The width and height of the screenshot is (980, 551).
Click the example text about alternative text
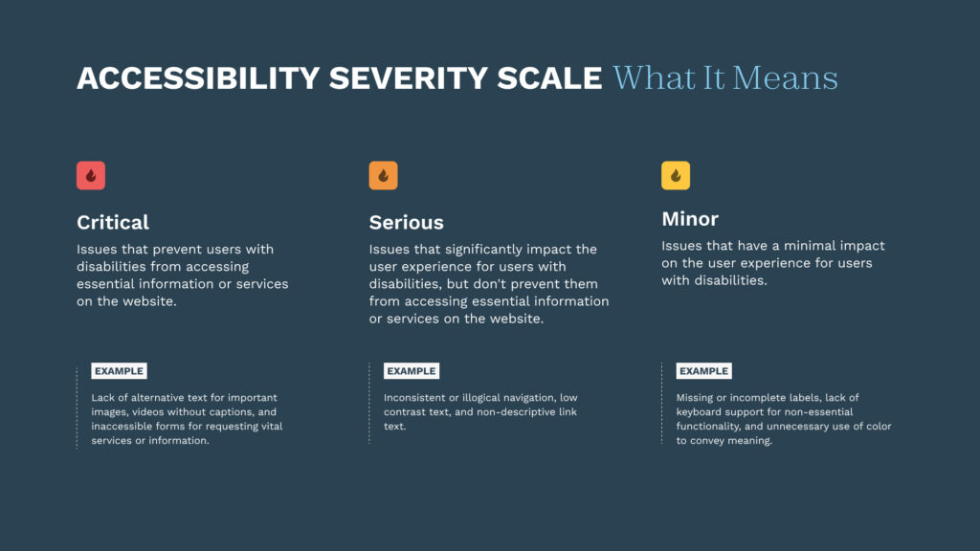[187, 419]
